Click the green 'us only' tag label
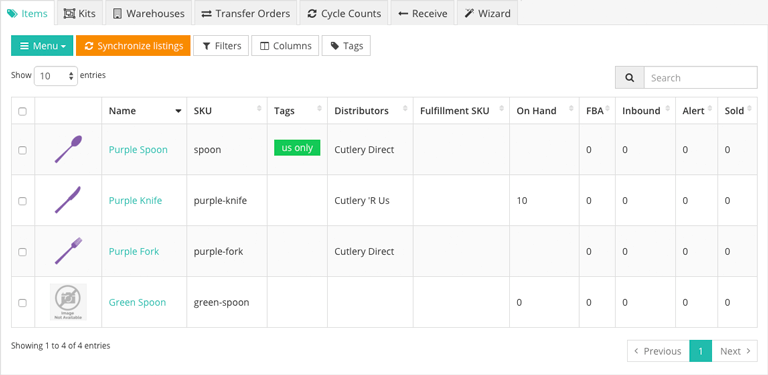768x375 pixels. (x=297, y=148)
